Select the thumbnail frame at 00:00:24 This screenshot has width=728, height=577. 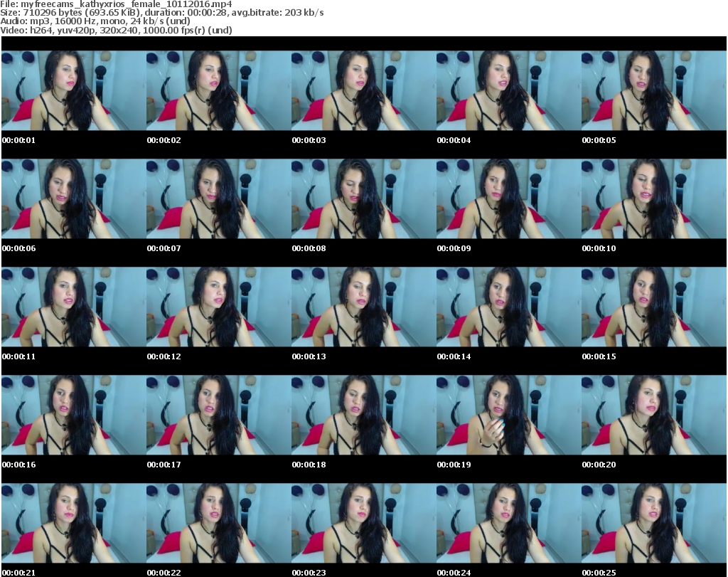[x=509, y=523]
